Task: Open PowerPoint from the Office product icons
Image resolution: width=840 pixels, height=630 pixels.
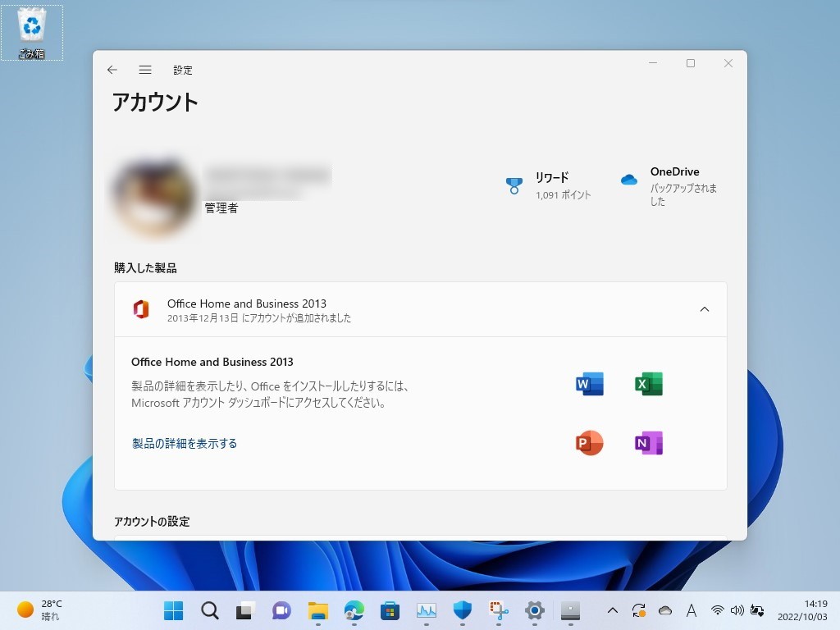Action: coord(588,442)
